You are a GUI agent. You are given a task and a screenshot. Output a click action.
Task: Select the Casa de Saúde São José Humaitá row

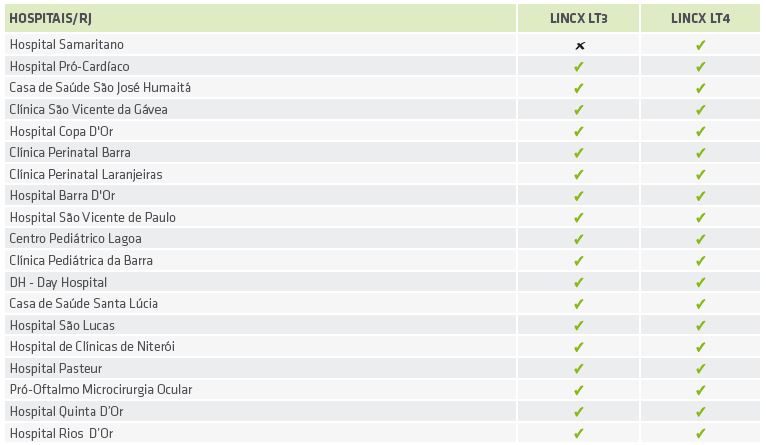(x=100, y=88)
